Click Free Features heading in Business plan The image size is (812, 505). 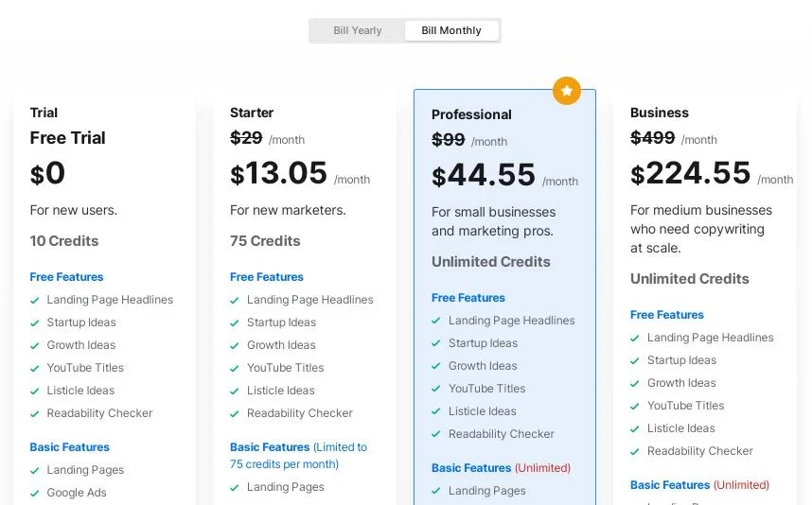[667, 315]
